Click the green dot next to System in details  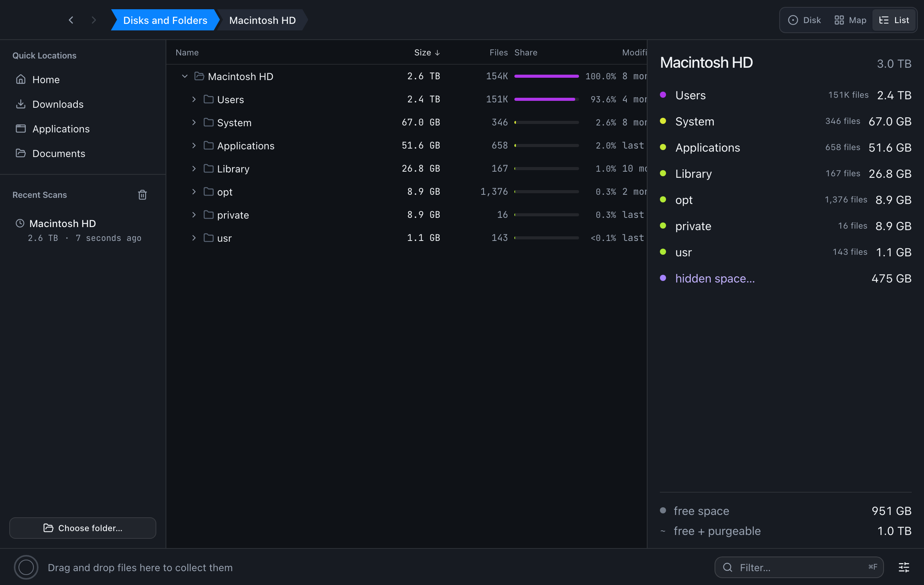[663, 121]
